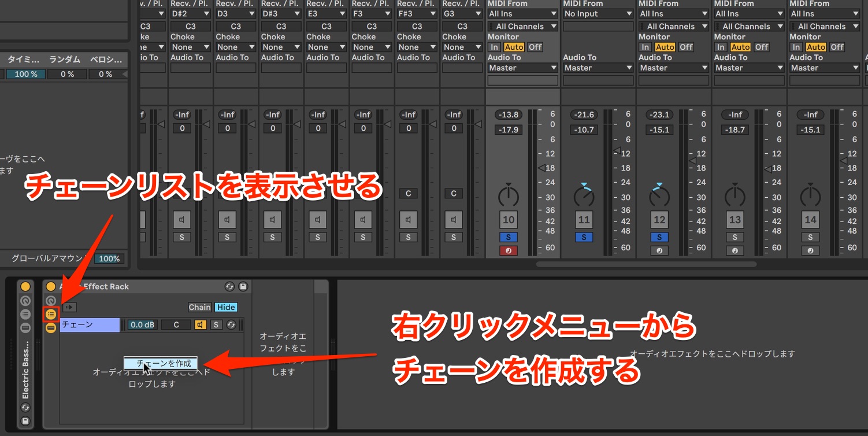
Task: Show Electric Bass rack macro controls
Action: [x=25, y=301]
